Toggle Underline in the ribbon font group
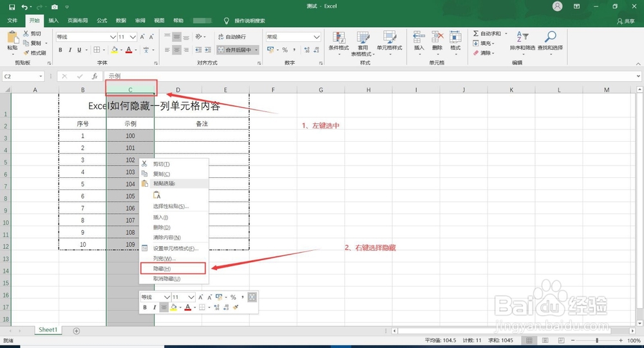 79,50
